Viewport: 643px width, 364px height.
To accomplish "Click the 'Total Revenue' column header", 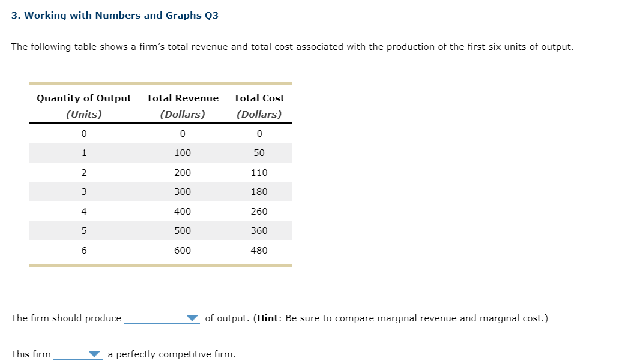I will pos(183,98).
